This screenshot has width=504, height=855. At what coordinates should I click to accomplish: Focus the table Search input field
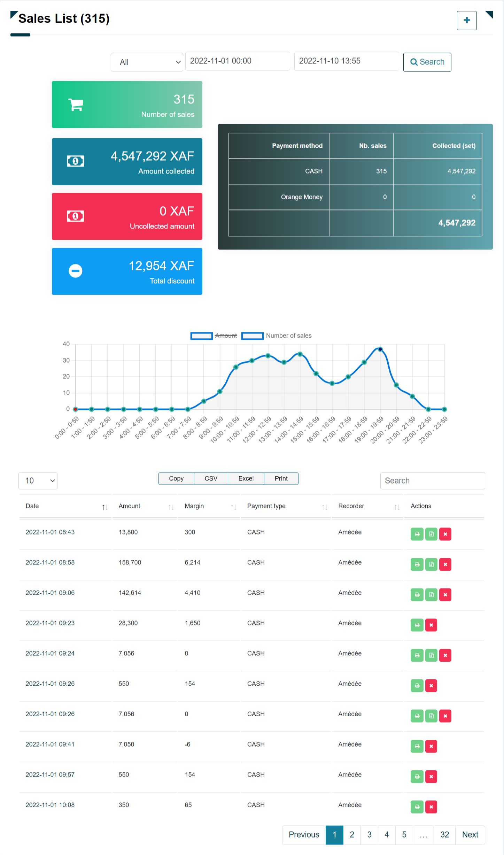click(x=432, y=480)
